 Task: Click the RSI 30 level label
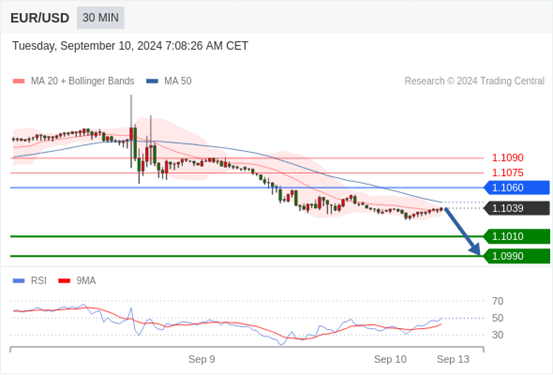click(497, 335)
